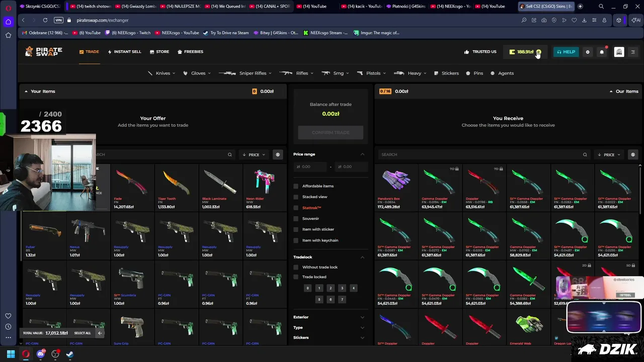Select trade lock day 3 option
The height and width of the screenshot is (362, 644).
[342, 288]
